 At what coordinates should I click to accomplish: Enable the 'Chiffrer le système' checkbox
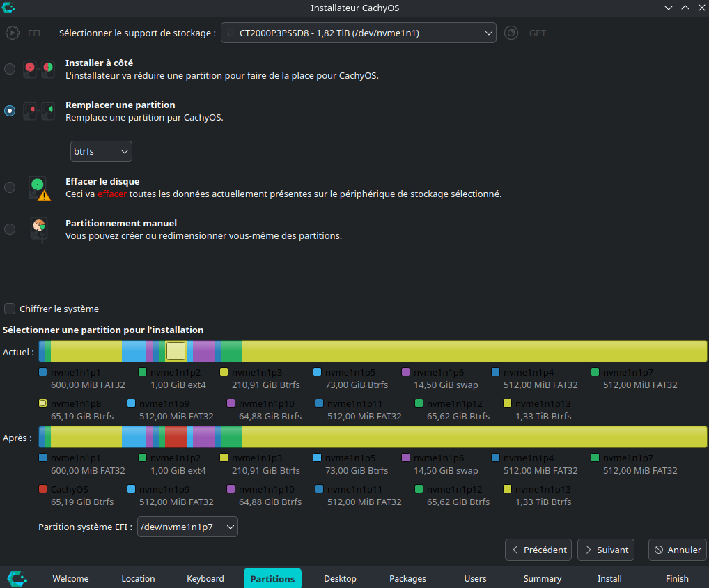coord(10,309)
